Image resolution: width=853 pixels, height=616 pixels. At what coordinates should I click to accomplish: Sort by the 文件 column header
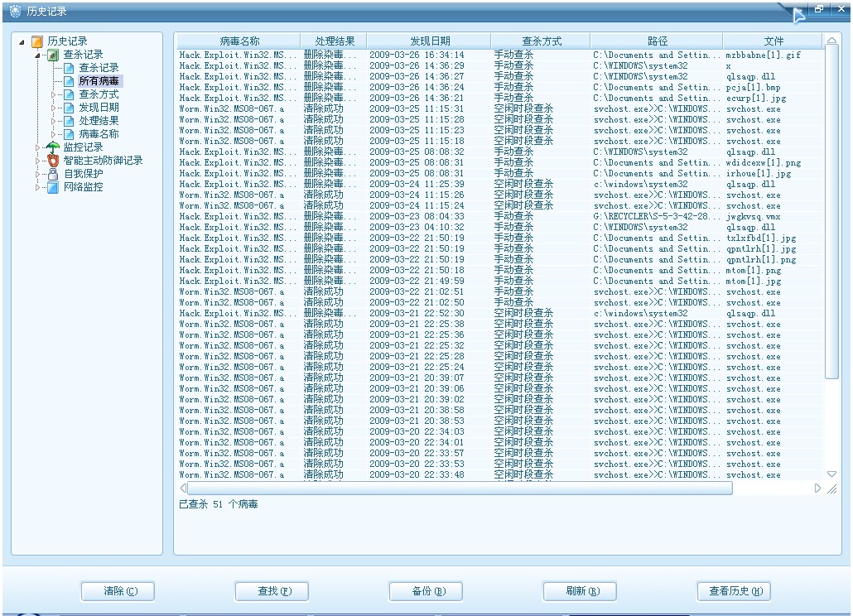(x=773, y=41)
